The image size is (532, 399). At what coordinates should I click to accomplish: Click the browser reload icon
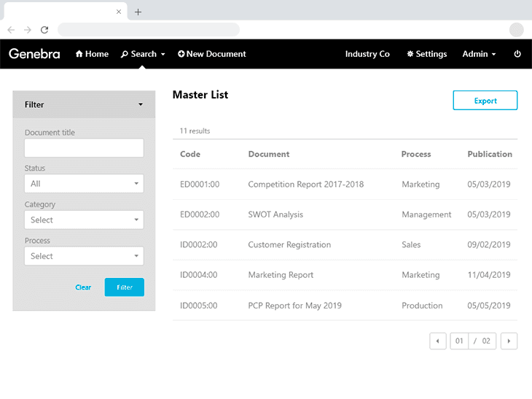click(x=44, y=30)
